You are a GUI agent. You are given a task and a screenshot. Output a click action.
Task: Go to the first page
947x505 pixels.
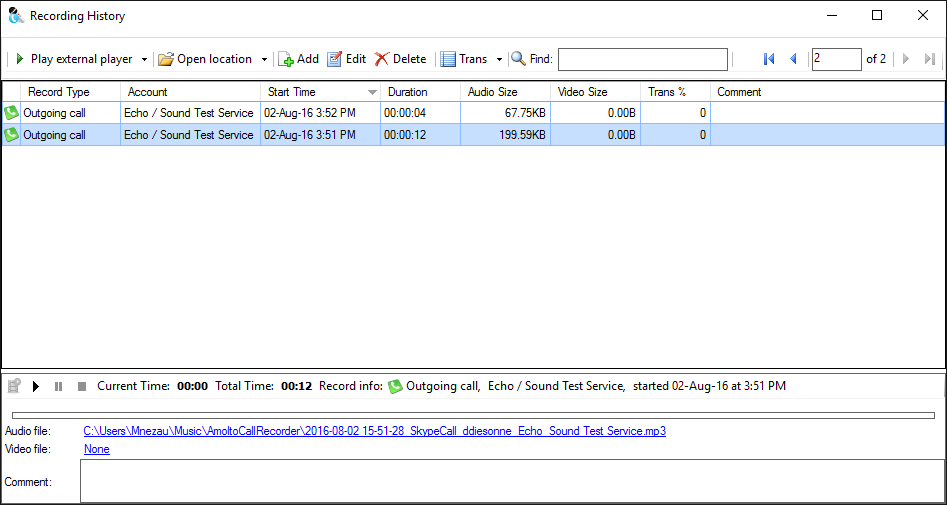click(x=769, y=59)
